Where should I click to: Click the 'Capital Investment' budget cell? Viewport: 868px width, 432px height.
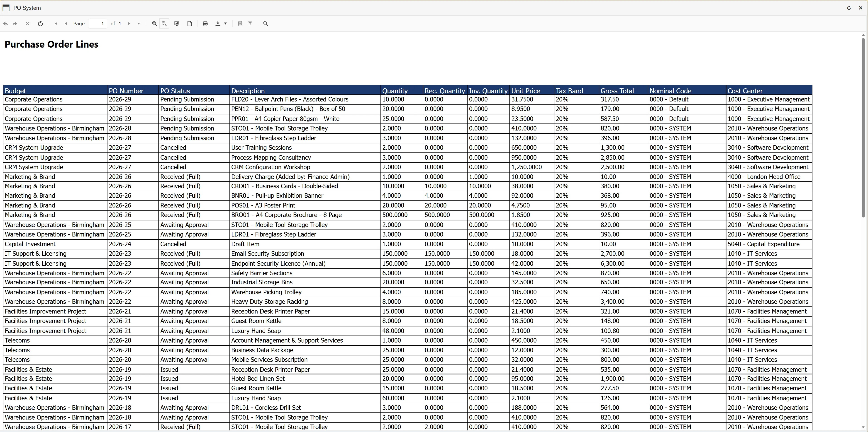[55, 244]
